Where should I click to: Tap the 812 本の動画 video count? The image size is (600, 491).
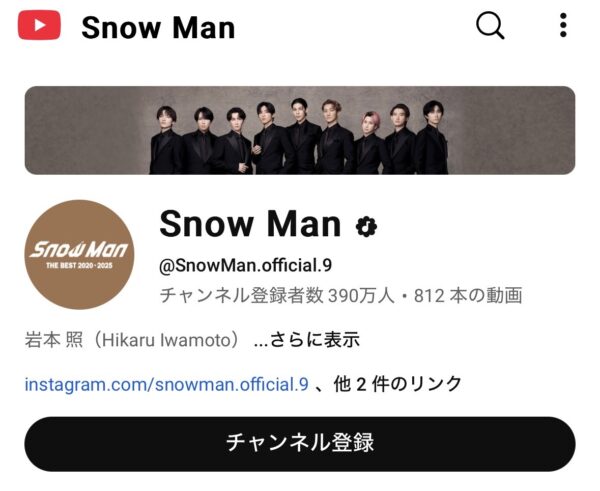tap(468, 295)
